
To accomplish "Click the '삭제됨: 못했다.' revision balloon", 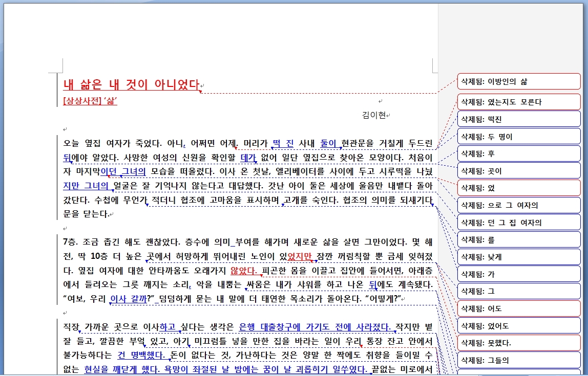I will (518, 343).
